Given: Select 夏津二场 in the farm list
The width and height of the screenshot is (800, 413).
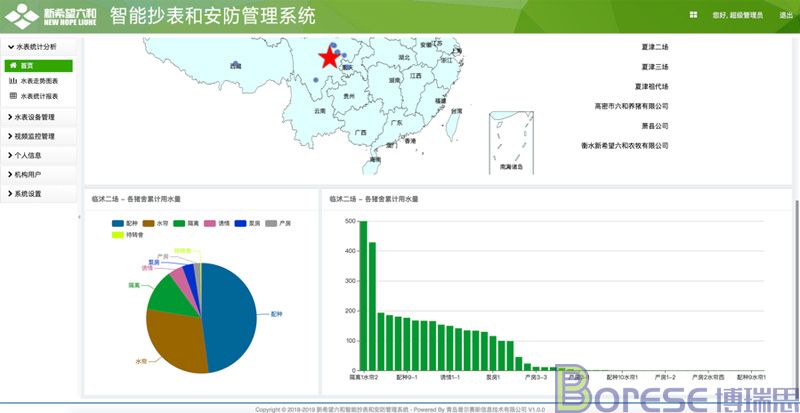Looking at the screenshot, I should (655, 47).
